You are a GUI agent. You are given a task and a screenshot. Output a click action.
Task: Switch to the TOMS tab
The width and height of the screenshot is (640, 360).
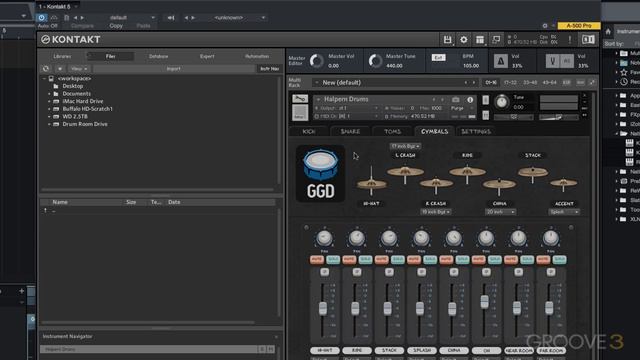392,131
